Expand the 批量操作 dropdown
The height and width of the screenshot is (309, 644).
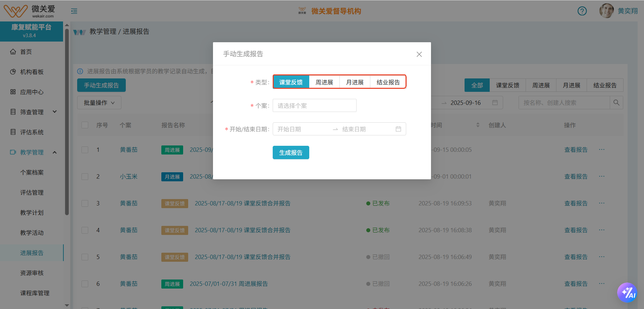[x=99, y=103]
